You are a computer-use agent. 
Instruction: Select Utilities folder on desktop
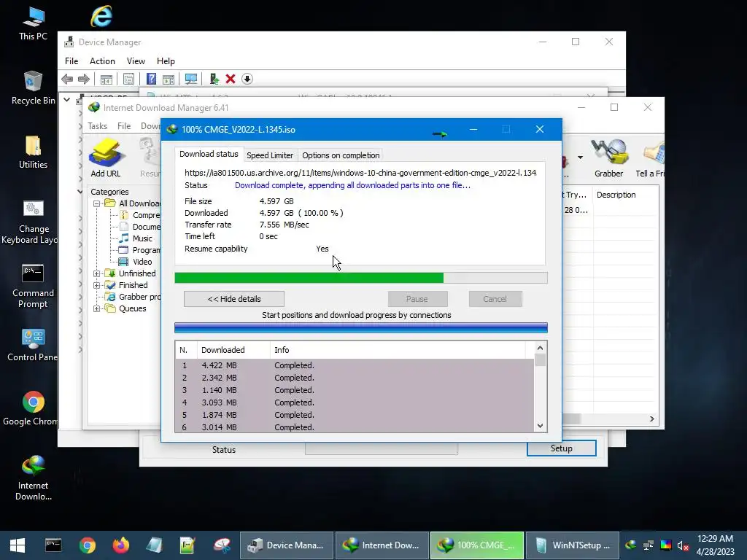(33, 152)
